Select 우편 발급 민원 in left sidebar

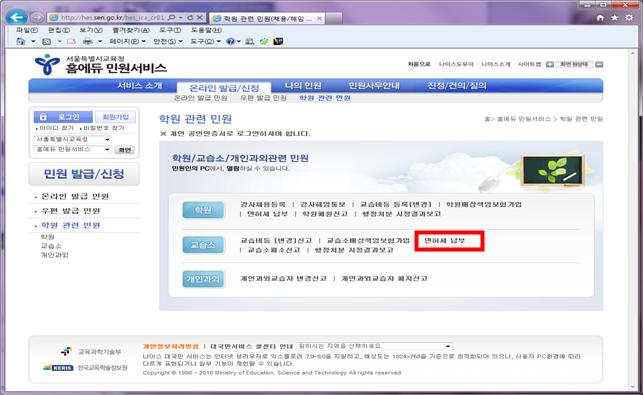(71, 211)
